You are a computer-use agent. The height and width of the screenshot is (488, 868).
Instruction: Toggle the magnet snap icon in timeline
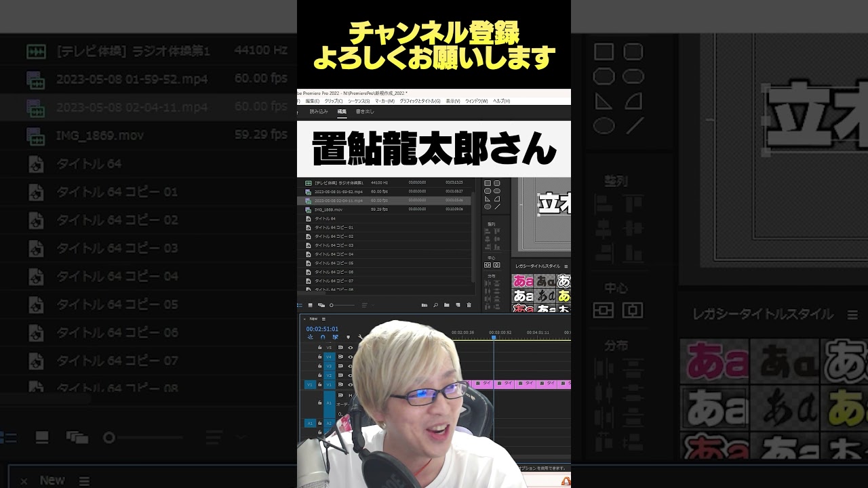click(323, 337)
